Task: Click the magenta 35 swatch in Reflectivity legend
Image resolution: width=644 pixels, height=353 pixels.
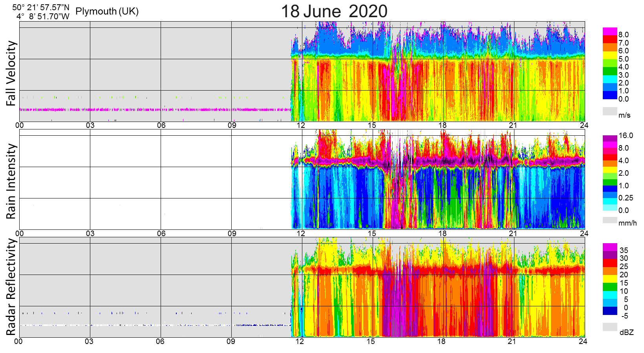Action: (x=610, y=247)
